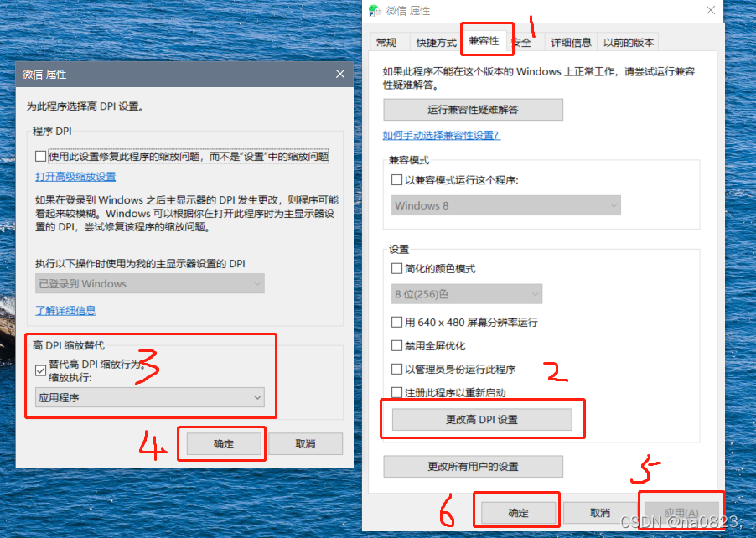Image resolution: width=756 pixels, height=538 pixels.
Task: Open the 详细信息 tab
Action: coord(571,43)
